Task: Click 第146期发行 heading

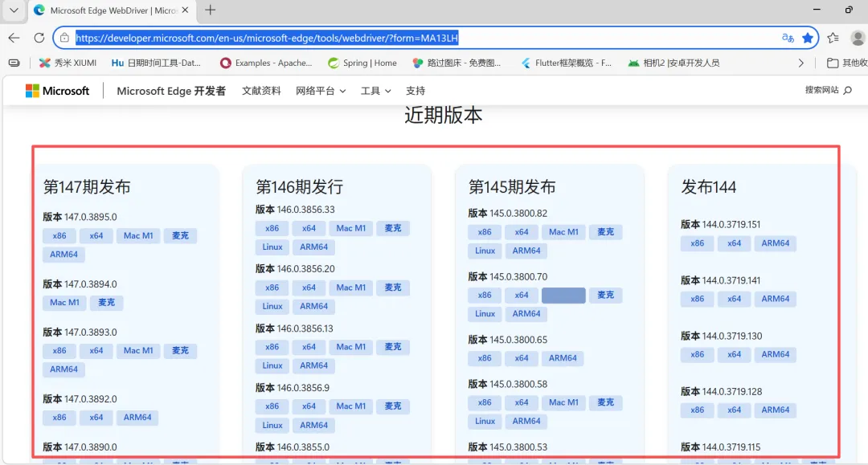Action: (300, 187)
